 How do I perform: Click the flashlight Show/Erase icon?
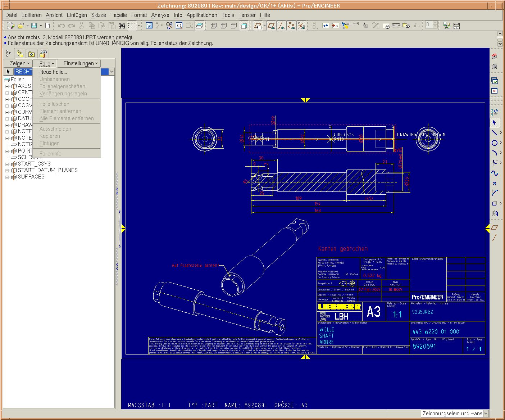345,26
